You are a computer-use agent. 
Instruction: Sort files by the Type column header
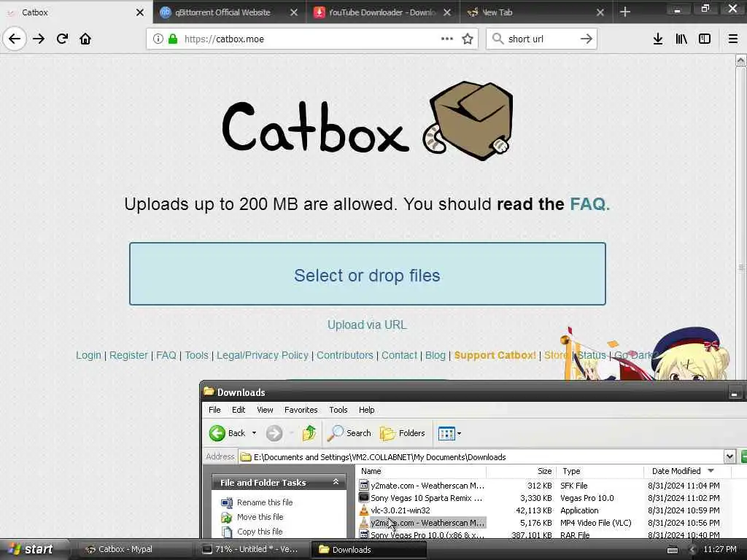(600, 471)
